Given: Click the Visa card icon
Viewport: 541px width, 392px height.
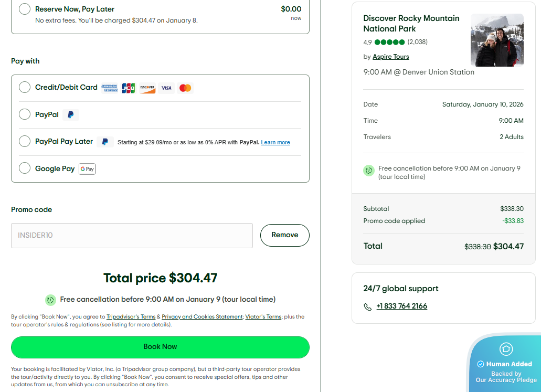Looking at the screenshot, I should click(166, 88).
